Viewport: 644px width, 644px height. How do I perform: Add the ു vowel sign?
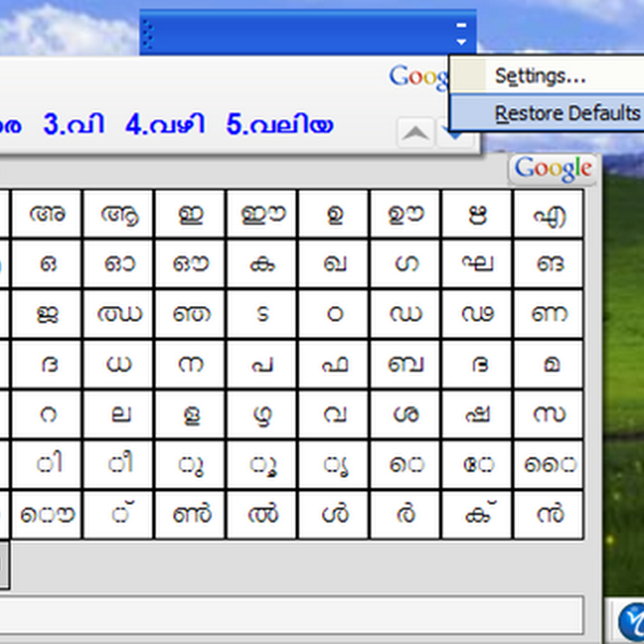(190, 465)
